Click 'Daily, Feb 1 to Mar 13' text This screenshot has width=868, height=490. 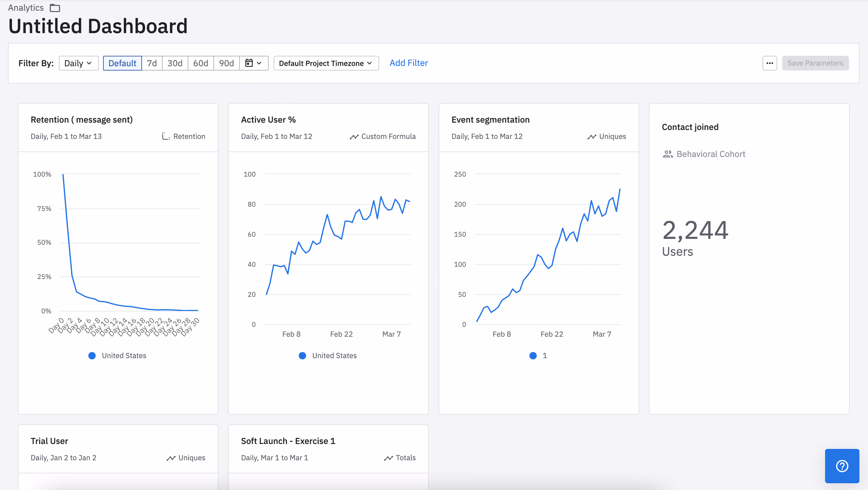click(66, 136)
